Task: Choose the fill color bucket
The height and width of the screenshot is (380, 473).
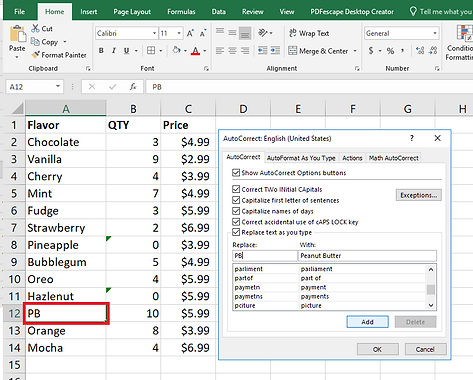Action: 176,50
